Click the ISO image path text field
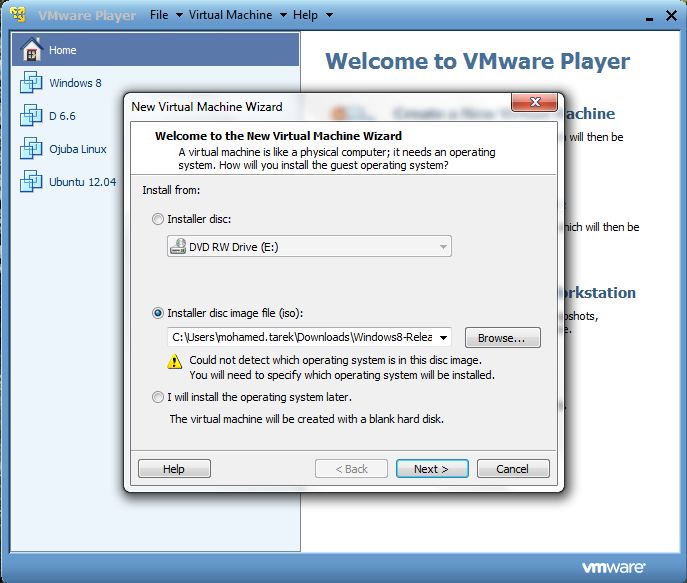 [302, 337]
